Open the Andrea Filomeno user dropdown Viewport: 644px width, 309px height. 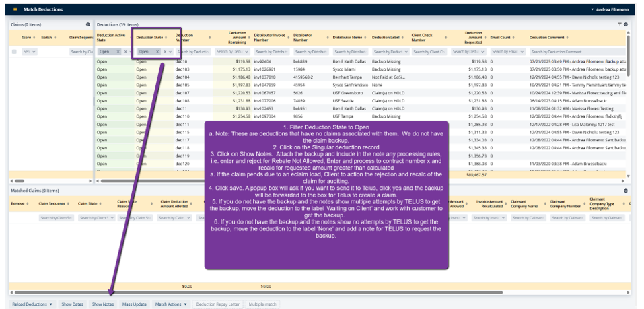point(611,10)
